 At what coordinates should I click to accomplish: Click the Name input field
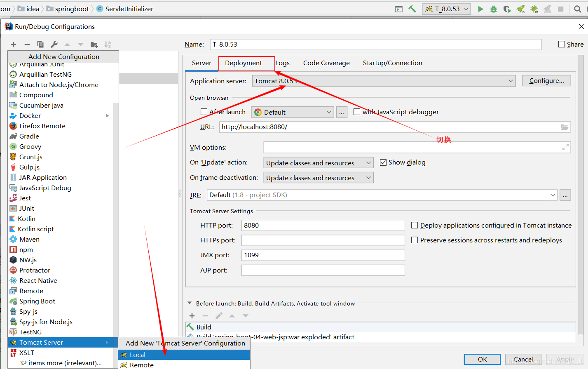375,45
